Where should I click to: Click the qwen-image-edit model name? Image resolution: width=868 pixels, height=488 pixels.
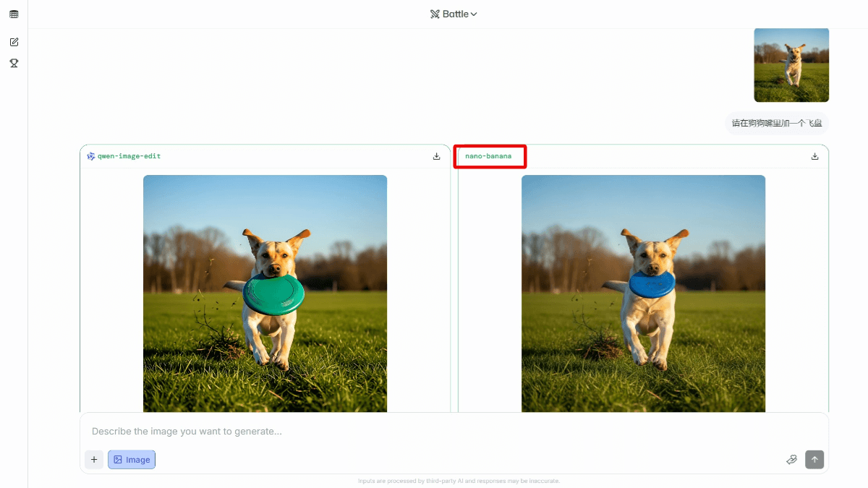click(x=129, y=156)
